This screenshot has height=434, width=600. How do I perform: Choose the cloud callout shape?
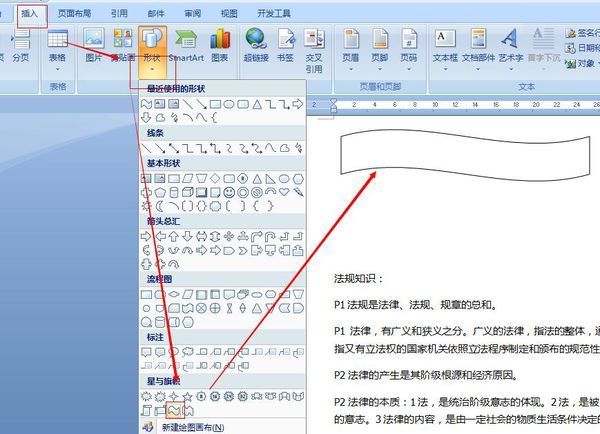(x=188, y=352)
